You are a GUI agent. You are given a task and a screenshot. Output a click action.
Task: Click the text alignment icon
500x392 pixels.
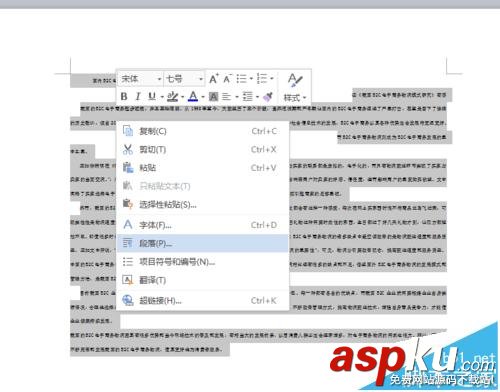point(226,97)
